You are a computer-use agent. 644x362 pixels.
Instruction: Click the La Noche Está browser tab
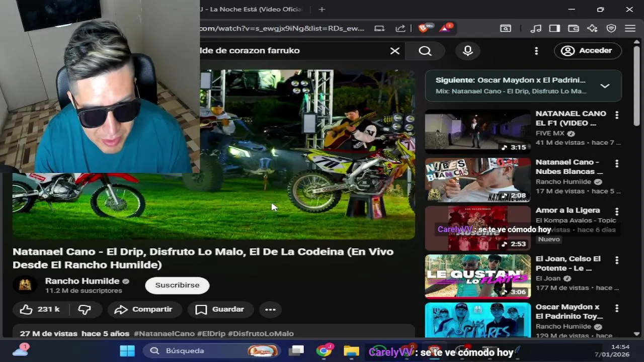tap(252, 9)
